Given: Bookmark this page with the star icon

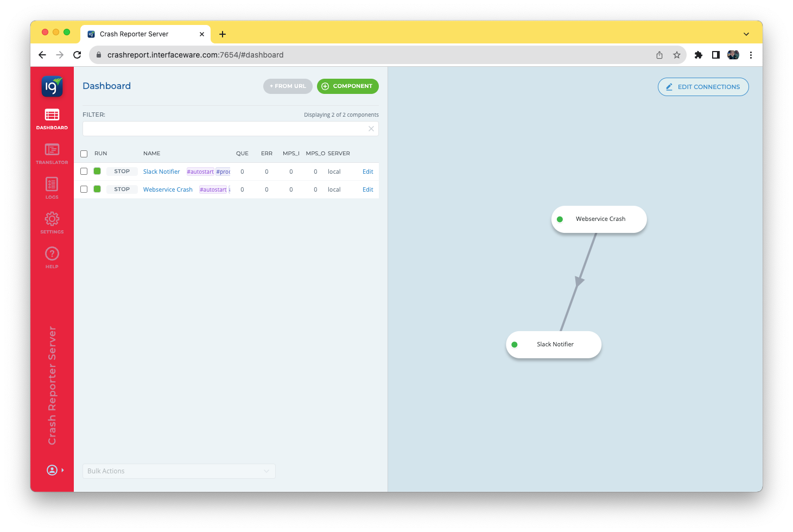Looking at the screenshot, I should click(677, 55).
